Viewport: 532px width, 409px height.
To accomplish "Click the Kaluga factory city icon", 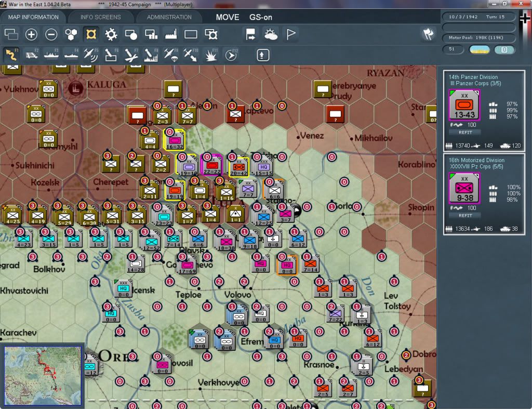I will tap(75, 88).
